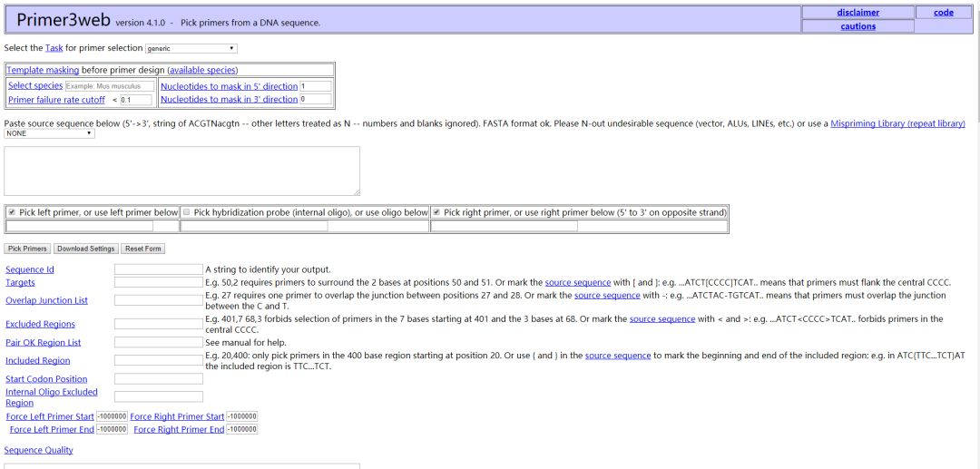Open the Start Codon Position link
Viewport: 980px width, 469px height.
pos(46,379)
